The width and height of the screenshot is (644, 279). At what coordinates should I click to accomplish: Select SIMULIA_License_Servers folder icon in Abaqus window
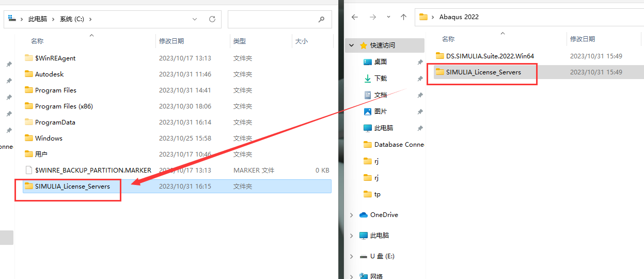(440, 72)
